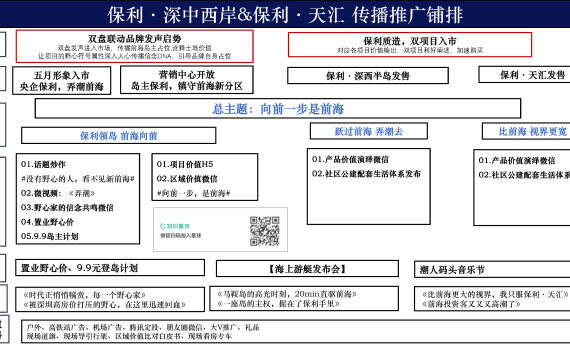Screen dimensions: 570x360
Task: Select the box 潮人码头音乐节
Action: click(x=492, y=269)
